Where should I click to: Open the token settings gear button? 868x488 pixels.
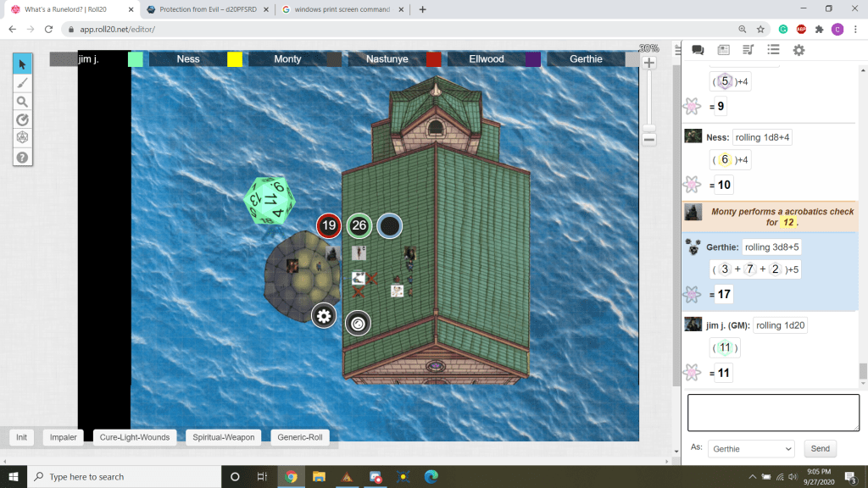(x=323, y=316)
